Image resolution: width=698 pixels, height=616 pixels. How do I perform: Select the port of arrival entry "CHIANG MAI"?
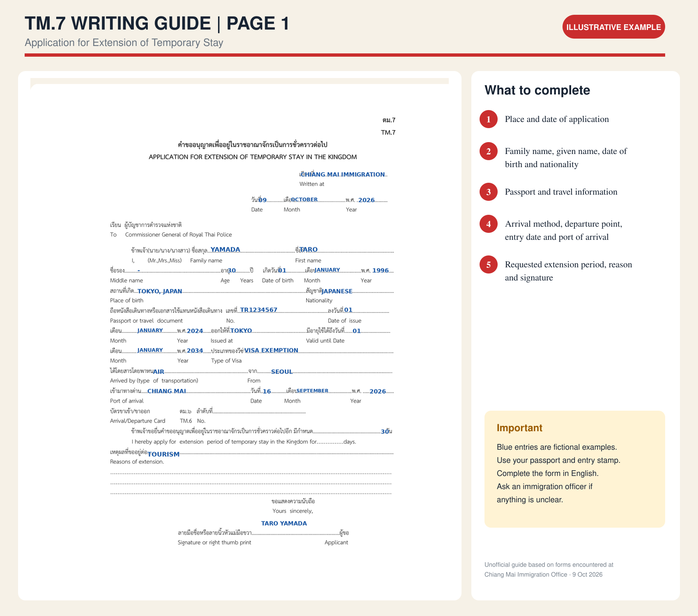coord(167,391)
